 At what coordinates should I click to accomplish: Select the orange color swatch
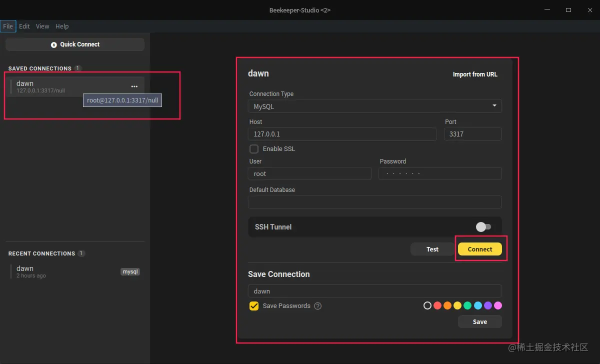point(447,305)
